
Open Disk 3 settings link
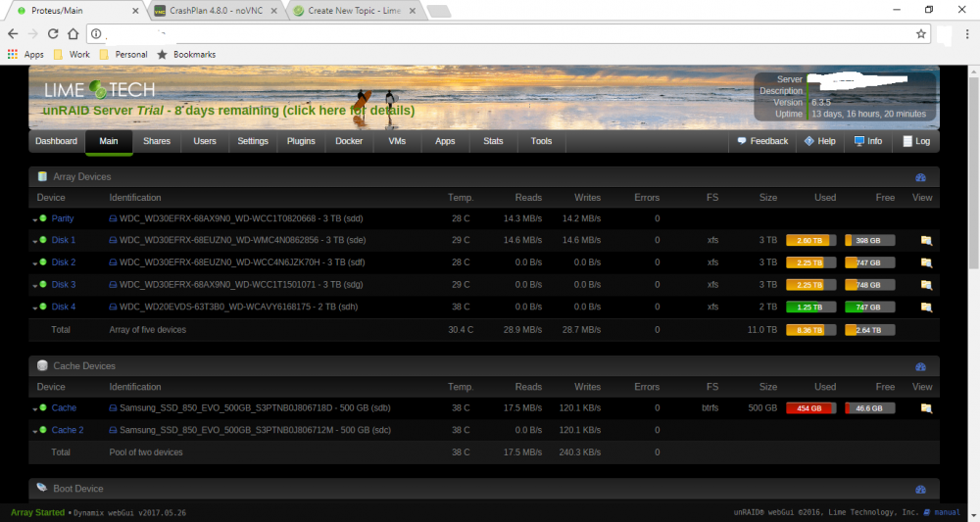[x=63, y=285]
